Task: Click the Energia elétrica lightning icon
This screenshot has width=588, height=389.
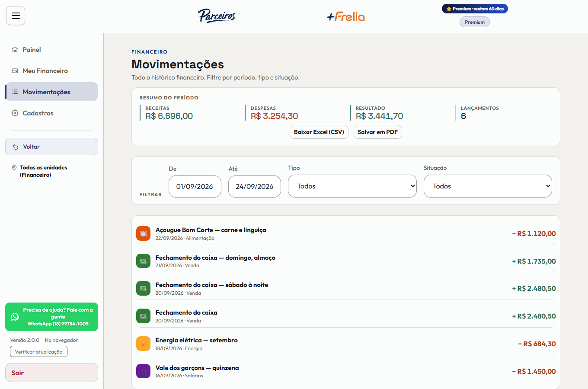Action: coord(143,344)
